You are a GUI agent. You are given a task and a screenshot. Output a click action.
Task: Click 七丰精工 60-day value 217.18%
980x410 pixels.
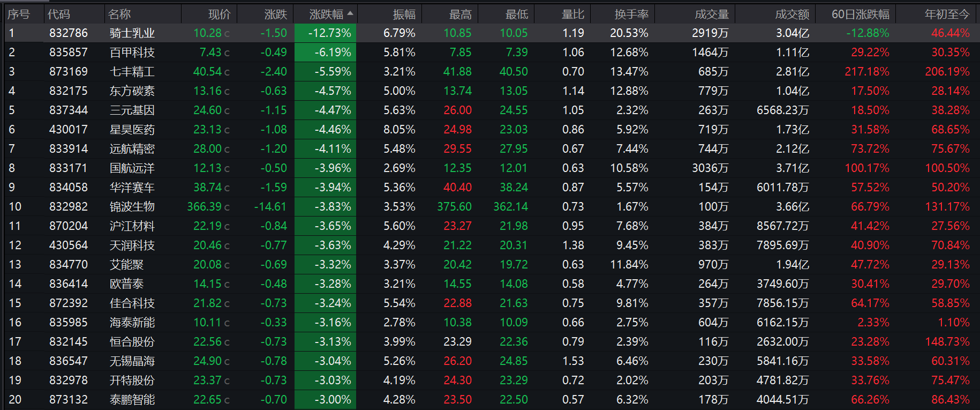click(x=867, y=72)
